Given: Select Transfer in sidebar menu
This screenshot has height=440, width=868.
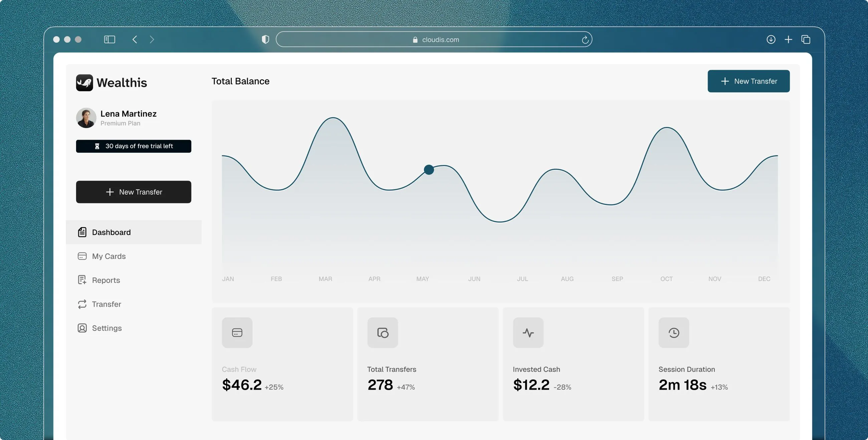Looking at the screenshot, I should pyautogui.click(x=106, y=304).
